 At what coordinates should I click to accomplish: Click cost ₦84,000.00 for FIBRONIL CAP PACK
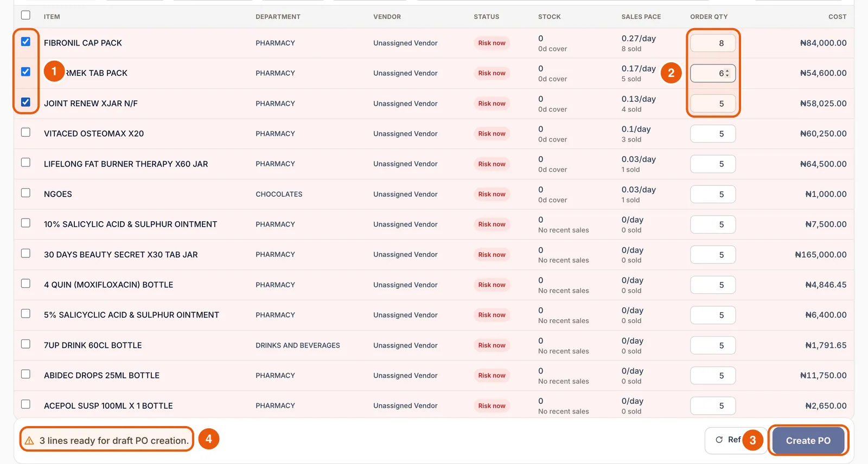(823, 43)
